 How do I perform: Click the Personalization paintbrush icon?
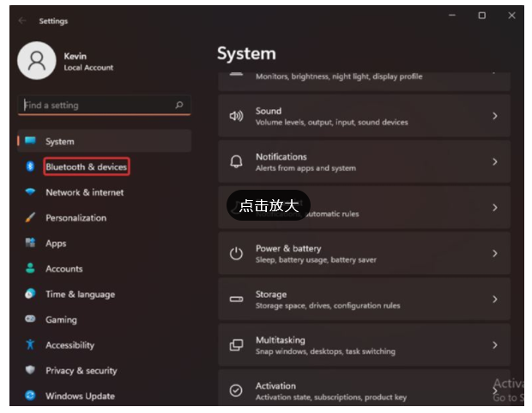pyautogui.click(x=30, y=218)
